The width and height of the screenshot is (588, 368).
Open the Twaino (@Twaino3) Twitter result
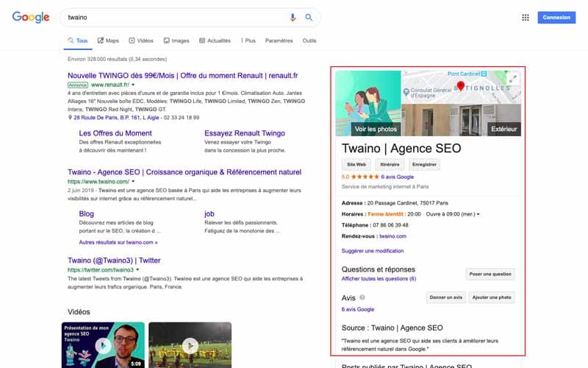coord(114,261)
